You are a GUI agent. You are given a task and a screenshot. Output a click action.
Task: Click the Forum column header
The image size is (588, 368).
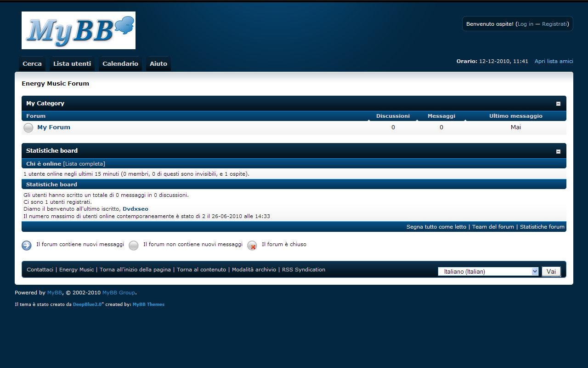pyautogui.click(x=36, y=116)
